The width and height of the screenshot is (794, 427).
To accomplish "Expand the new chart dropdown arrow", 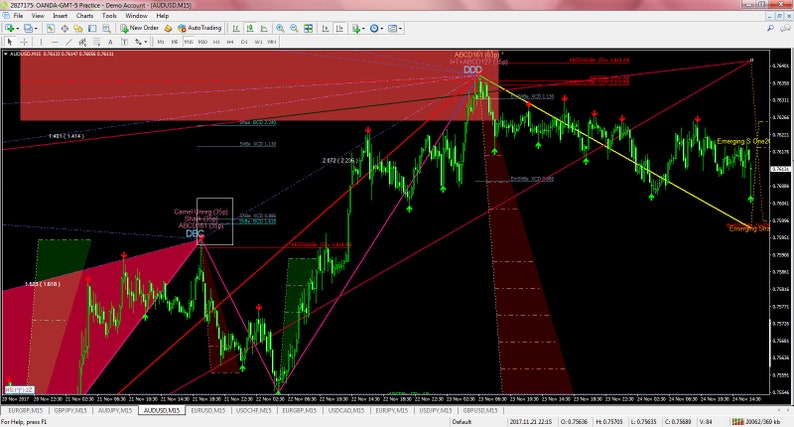I will pyautogui.click(x=17, y=29).
